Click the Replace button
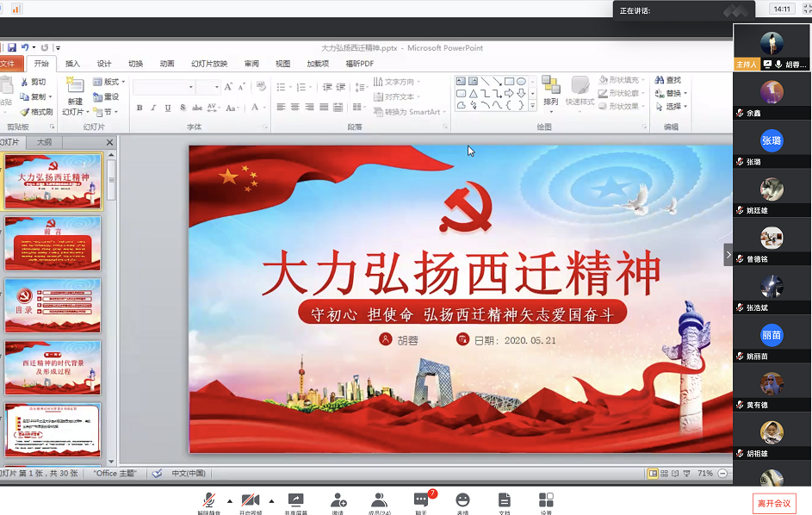 click(671, 93)
